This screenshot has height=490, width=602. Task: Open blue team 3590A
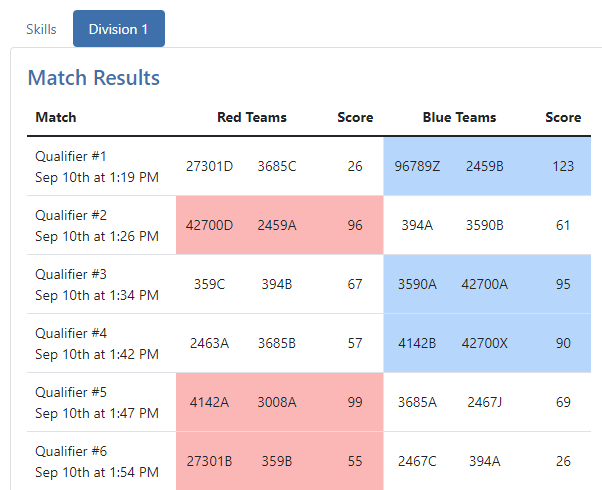(417, 284)
